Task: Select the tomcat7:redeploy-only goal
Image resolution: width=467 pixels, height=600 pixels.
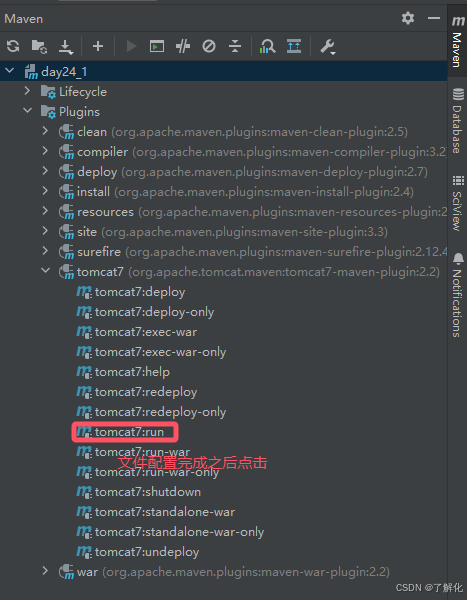Action: tap(151, 412)
